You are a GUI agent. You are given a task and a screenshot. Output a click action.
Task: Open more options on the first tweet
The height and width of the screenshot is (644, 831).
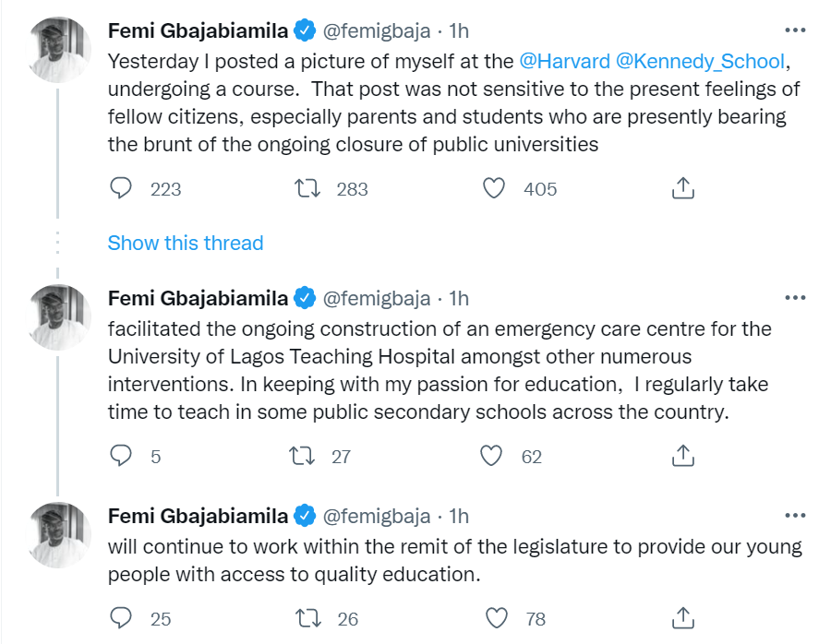coord(794,30)
